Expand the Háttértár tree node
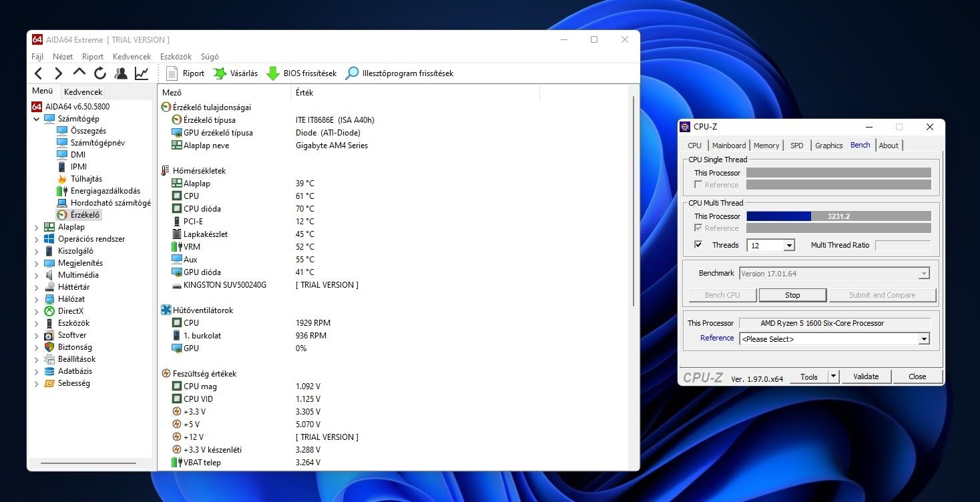This screenshot has width=980, height=502. tap(36, 287)
